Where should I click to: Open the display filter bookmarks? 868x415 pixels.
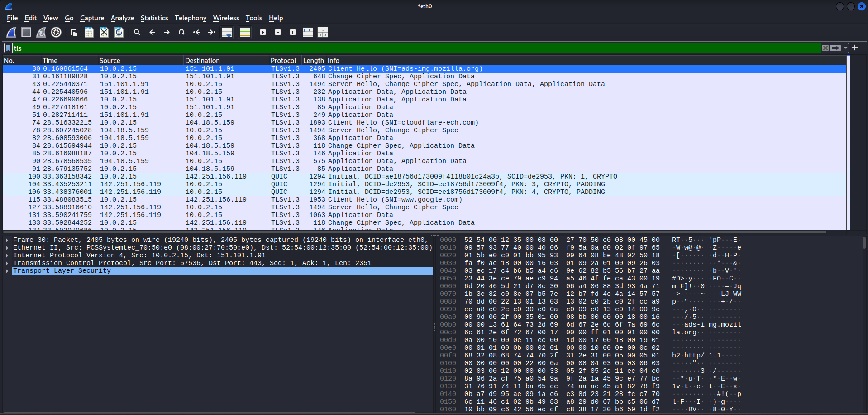[8, 48]
